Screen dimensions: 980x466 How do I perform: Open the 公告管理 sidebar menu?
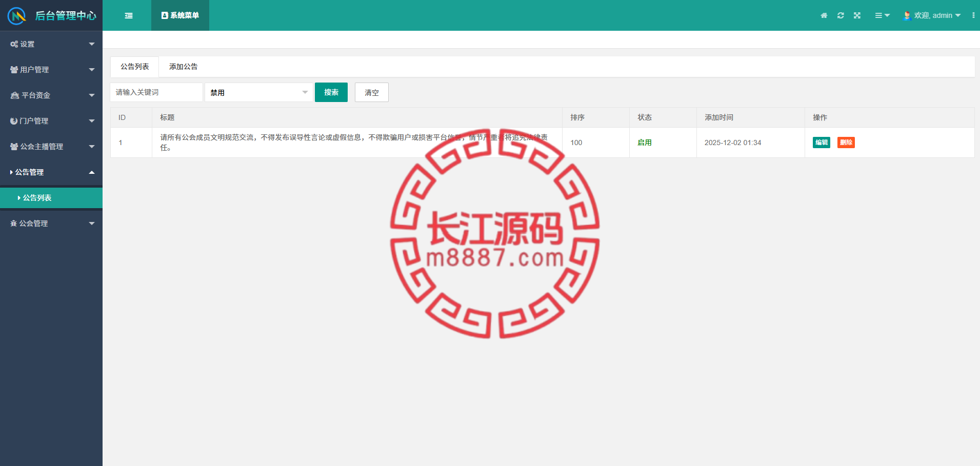click(x=51, y=172)
